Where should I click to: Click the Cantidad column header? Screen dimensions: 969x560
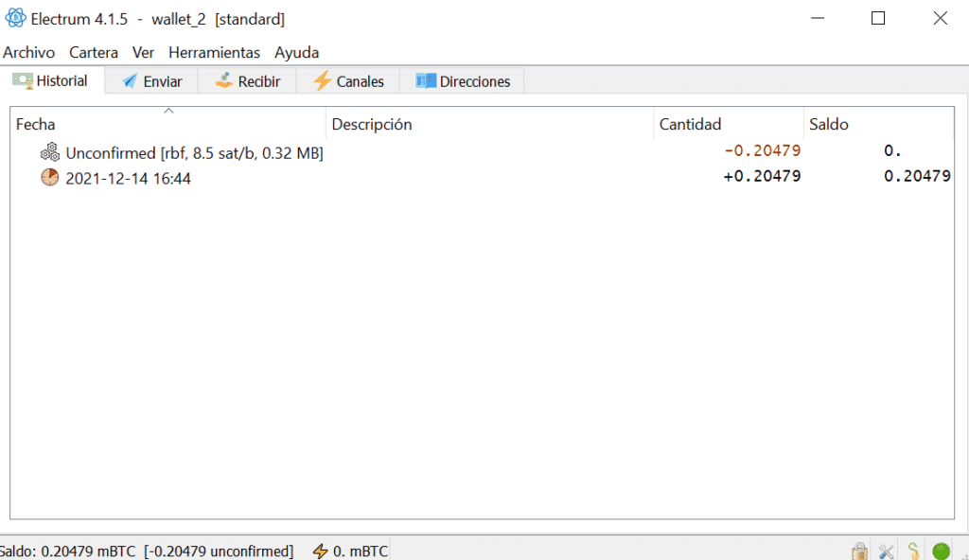[690, 124]
